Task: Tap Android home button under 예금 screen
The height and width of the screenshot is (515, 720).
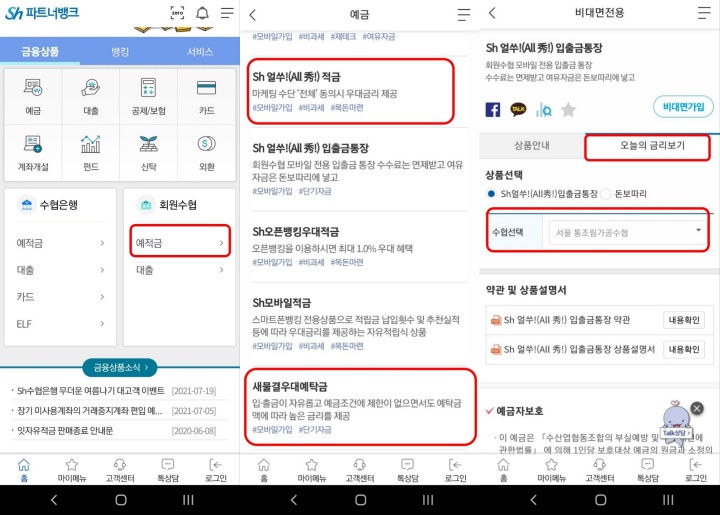Action: (360, 500)
